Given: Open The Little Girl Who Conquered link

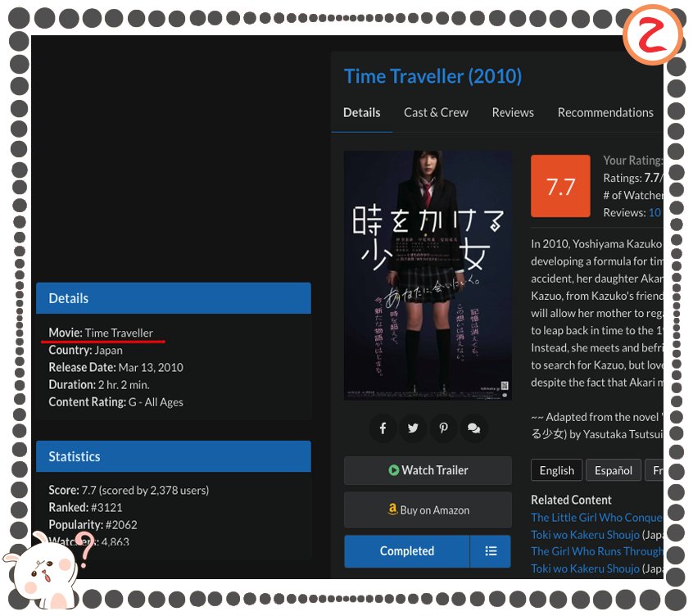Looking at the screenshot, I should pos(596,518).
